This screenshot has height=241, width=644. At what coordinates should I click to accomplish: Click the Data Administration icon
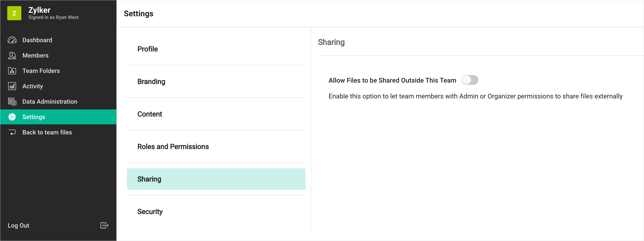12,102
